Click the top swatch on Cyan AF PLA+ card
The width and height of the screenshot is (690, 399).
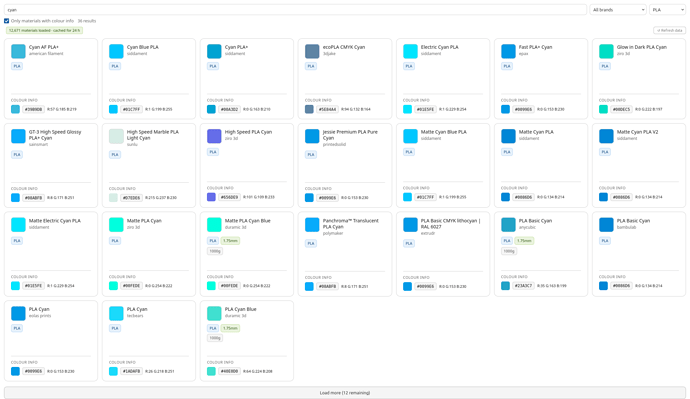(18, 51)
